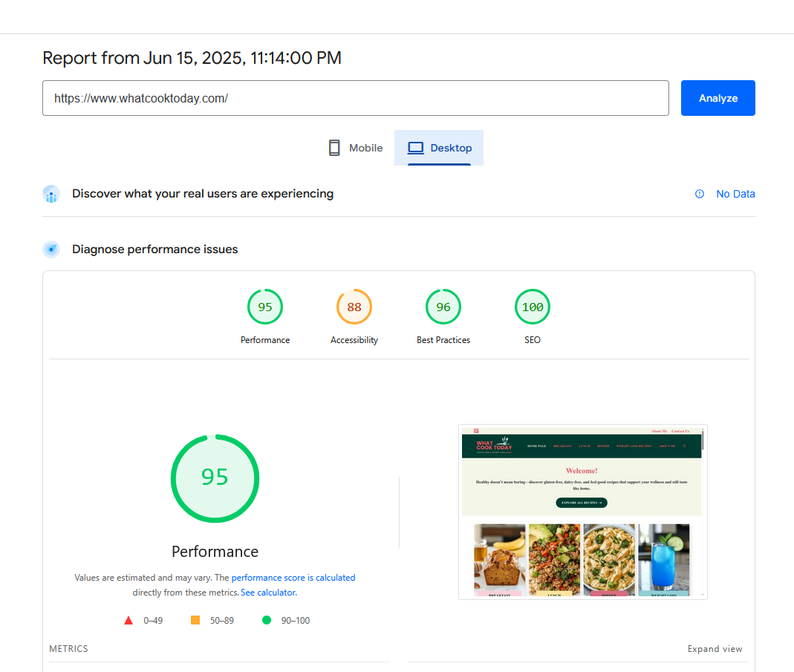Open the Best Practices score 96
This screenshot has height=672, width=794.
coord(443,307)
